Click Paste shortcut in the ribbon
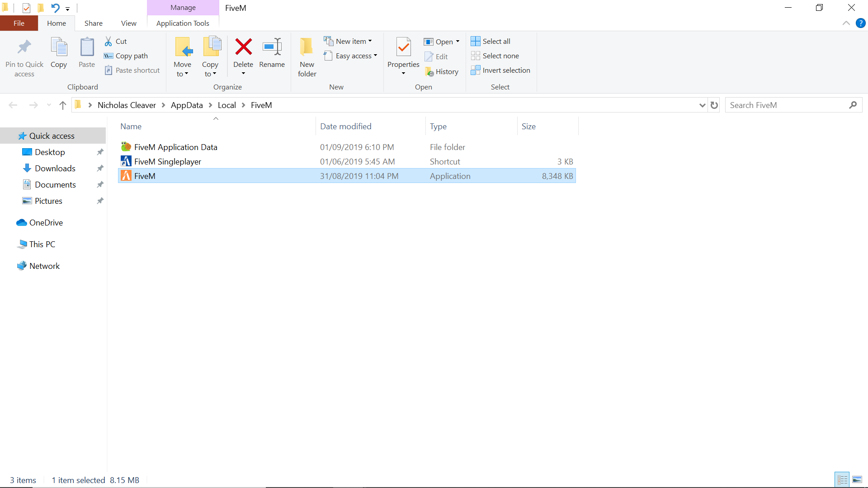868x488 pixels. point(132,70)
